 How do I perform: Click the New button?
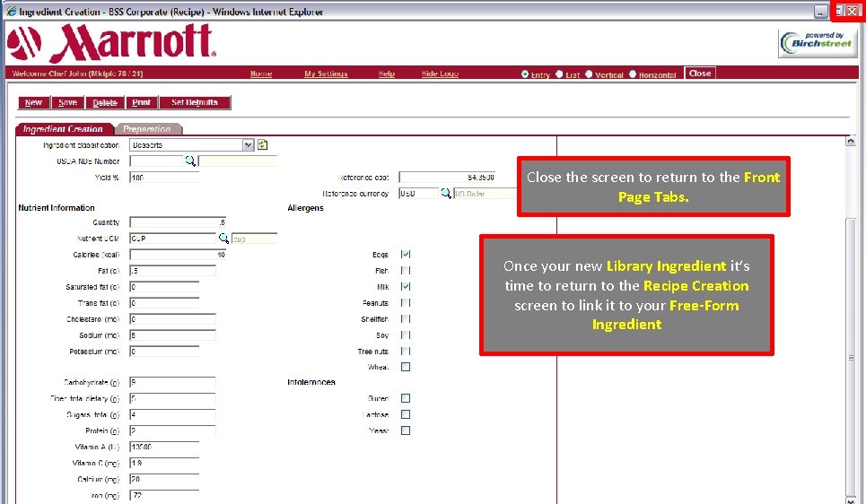coord(34,102)
